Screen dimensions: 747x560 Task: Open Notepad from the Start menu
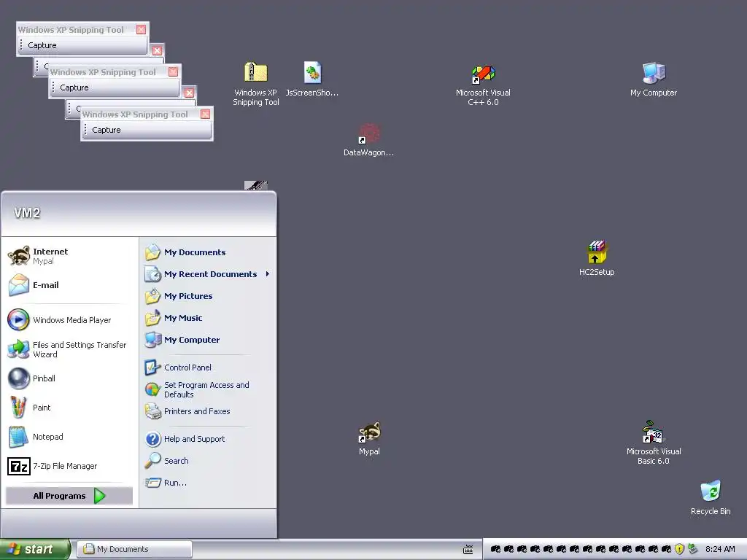pos(70,437)
